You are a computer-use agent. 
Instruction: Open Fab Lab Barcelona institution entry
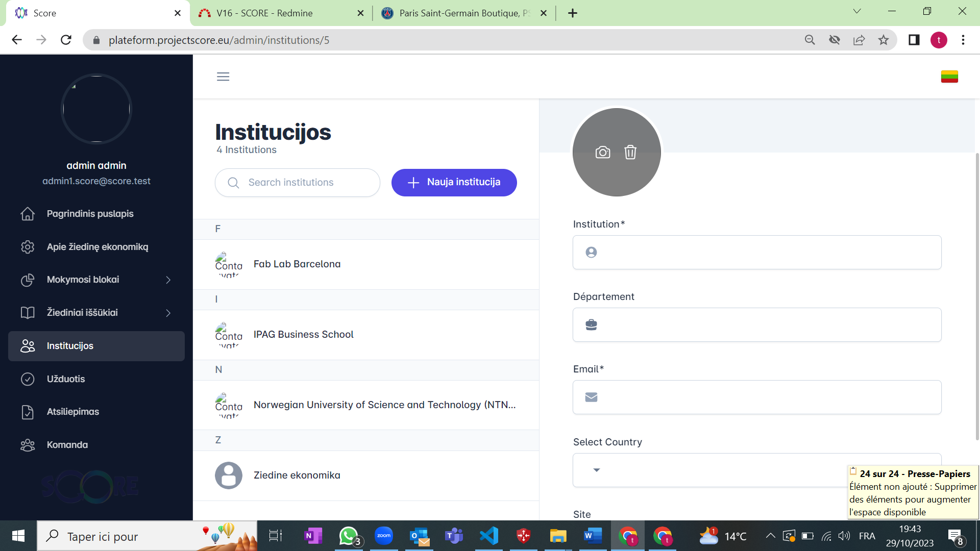coord(297,264)
